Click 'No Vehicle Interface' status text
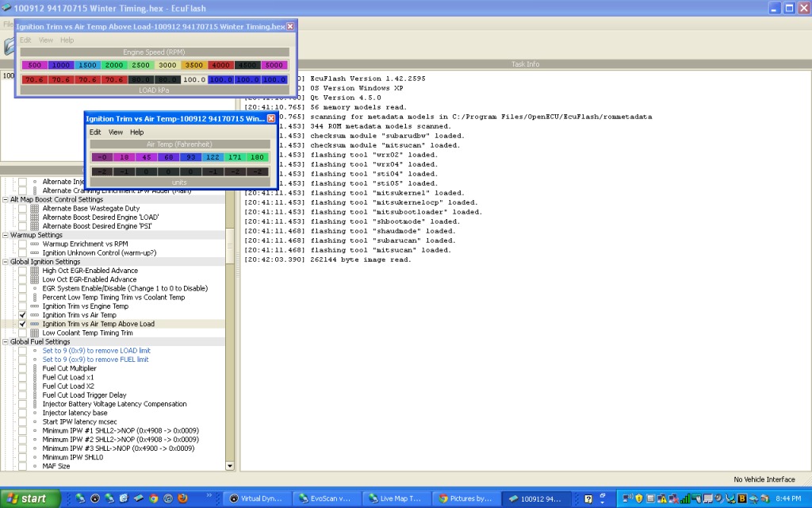812x508 pixels. click(x=764, y=479)
